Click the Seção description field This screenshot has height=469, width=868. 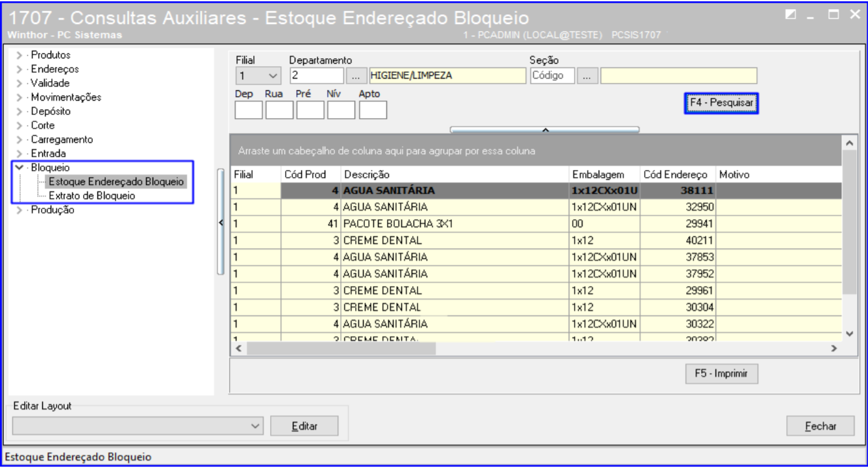[679, 75]
